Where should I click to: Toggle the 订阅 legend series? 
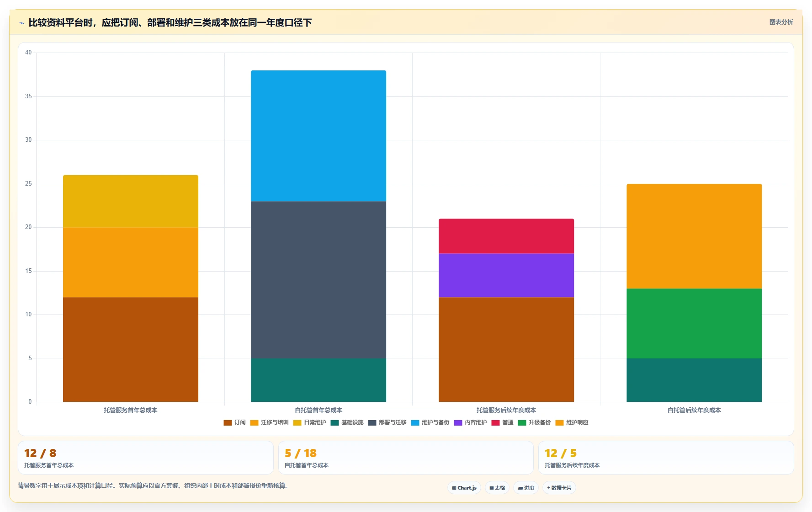pos(234,422)
